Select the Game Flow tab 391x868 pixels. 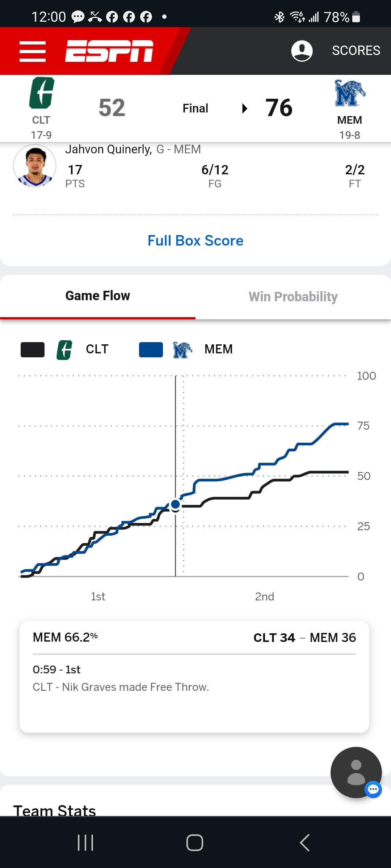[x=97, y=296]
